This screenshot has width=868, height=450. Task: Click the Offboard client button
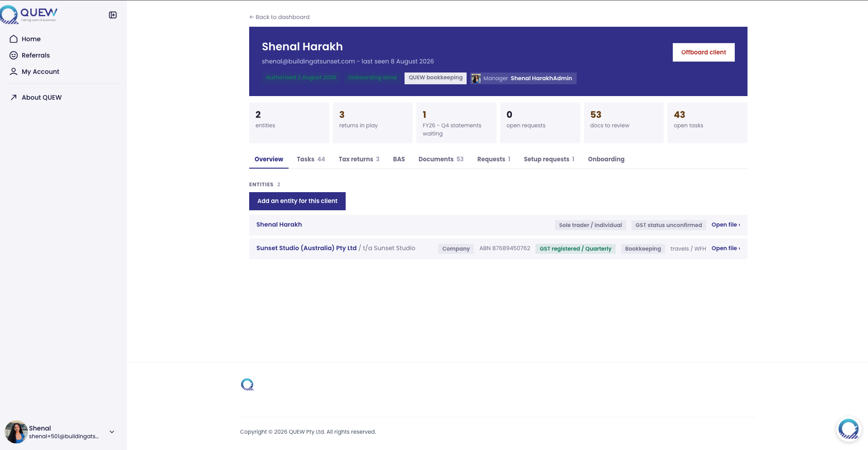click(704, 53)
